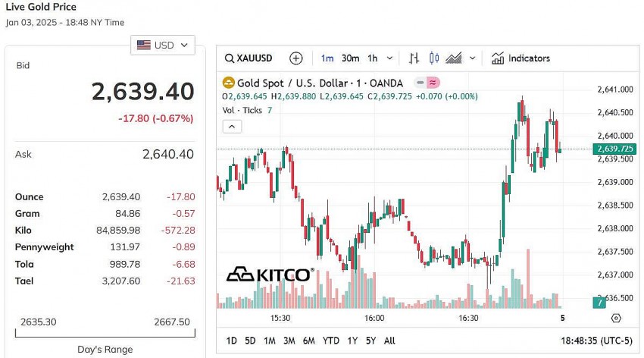Select the 1h interval
This screenshot has height=358, width=644.
coord(373,58)
